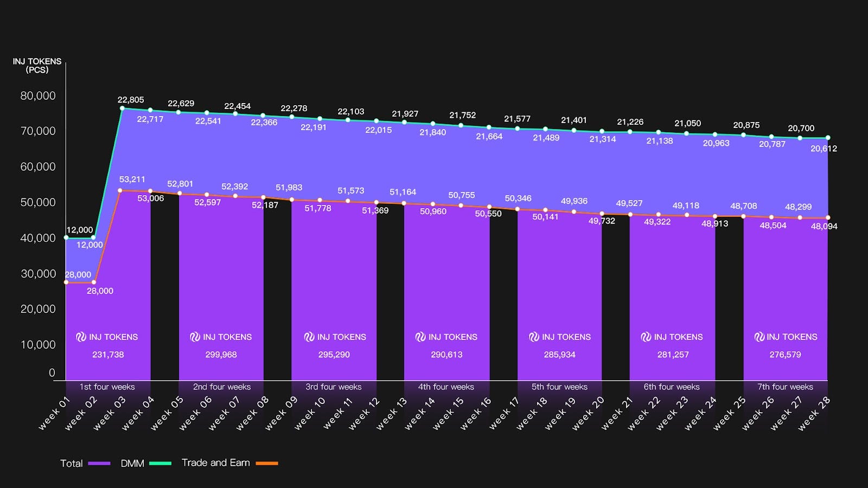Click the orange Trade and Earn swatch
This screenshot has height=488, width=868.
tap(267, 464)
